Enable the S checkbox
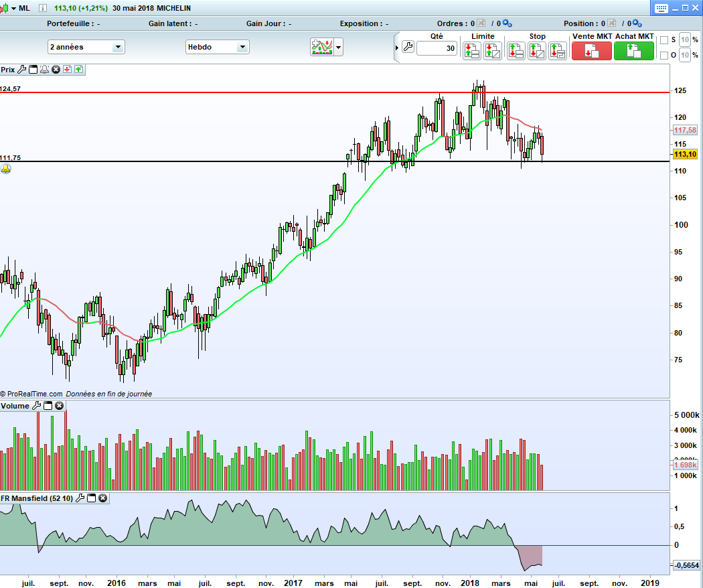 (x=664, y=40)
